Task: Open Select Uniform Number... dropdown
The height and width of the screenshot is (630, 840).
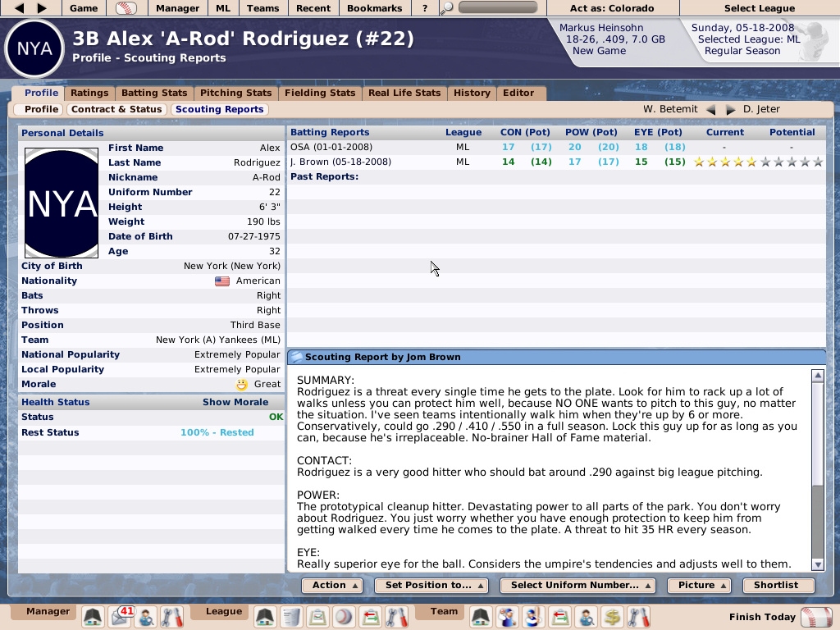Action: (578, 586)
